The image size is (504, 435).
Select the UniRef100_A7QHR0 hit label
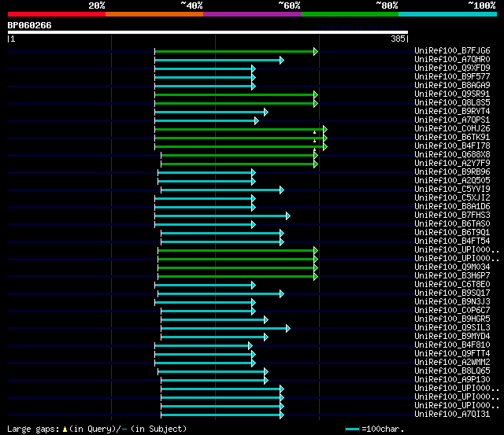pyautogui.click(x=452, y=60)
